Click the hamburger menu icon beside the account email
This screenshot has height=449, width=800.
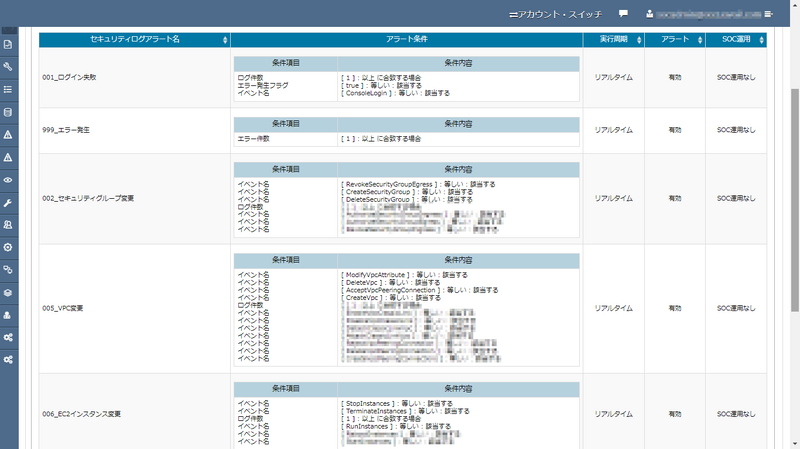[x=769, y=14]
